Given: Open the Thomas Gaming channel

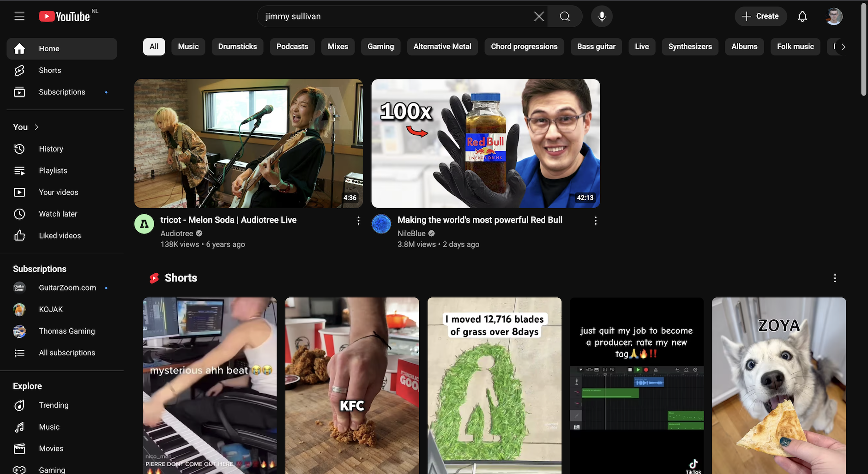Looking at the screenshot, I should [x=62, y=331].
